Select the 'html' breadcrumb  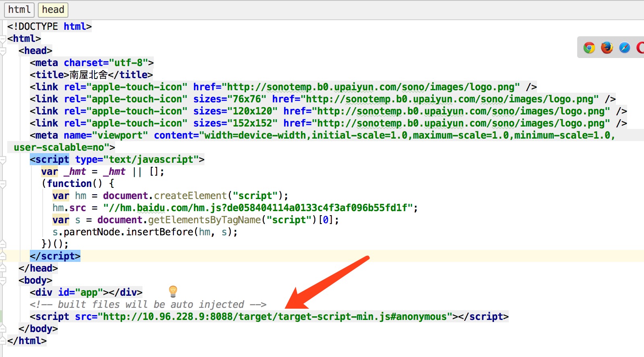click(x=19, y=9)
